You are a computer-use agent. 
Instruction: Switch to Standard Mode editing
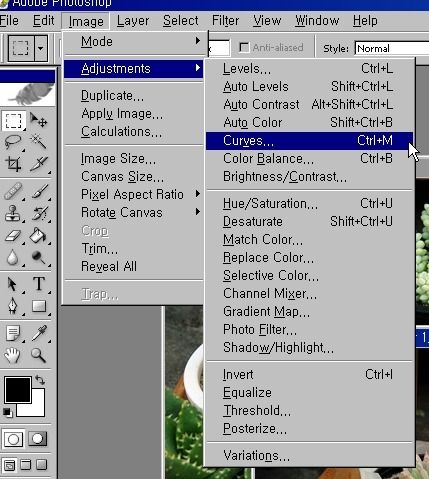point(13,439)
